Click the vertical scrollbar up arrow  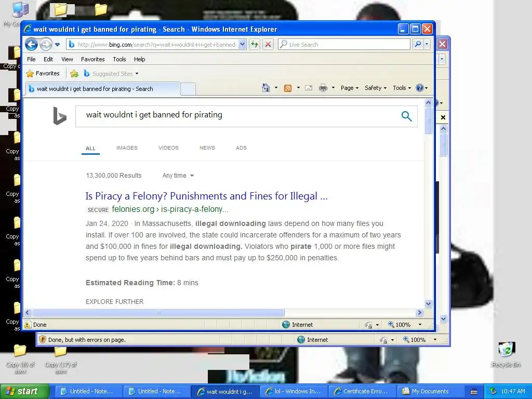428,102
